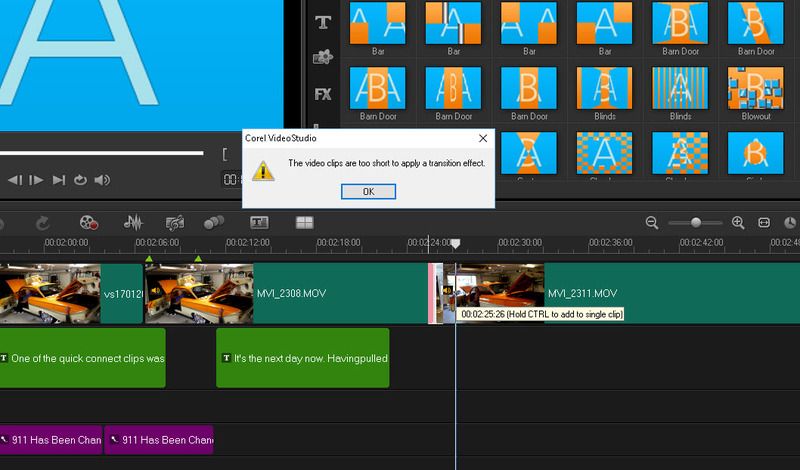Open the preview volume control
800x470 pixels.
[x=102, y=180]
